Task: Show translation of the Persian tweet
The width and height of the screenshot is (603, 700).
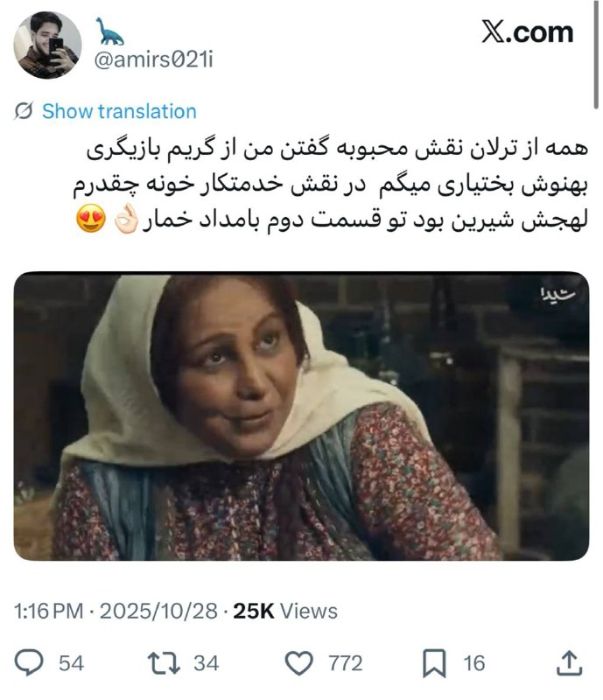Action: pos(119,111)
